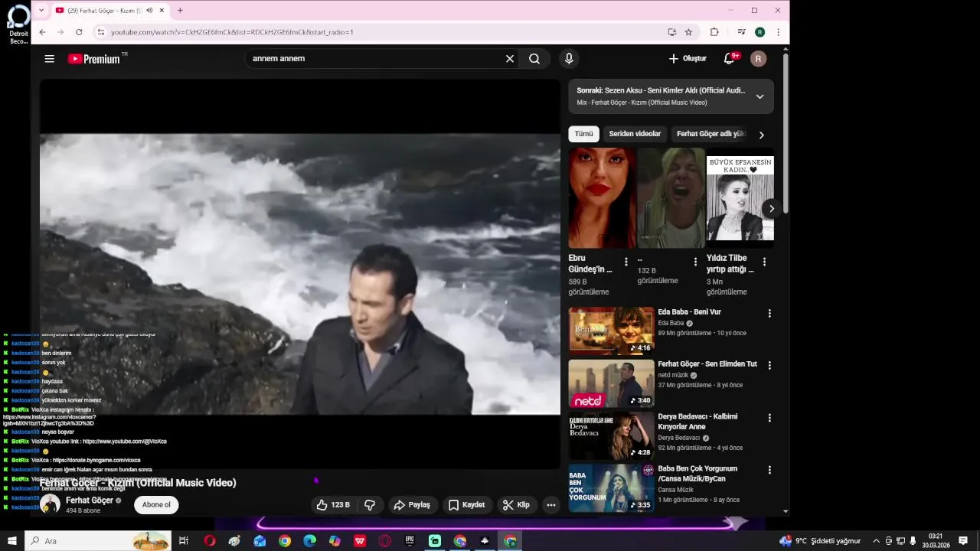Open options for Sen Elimden Tut video
The image size is (980, 551).
[769, 366]
